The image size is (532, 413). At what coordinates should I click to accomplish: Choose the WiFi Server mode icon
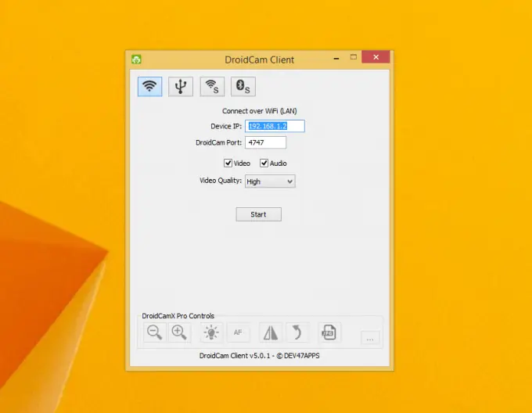pos(212,87)
